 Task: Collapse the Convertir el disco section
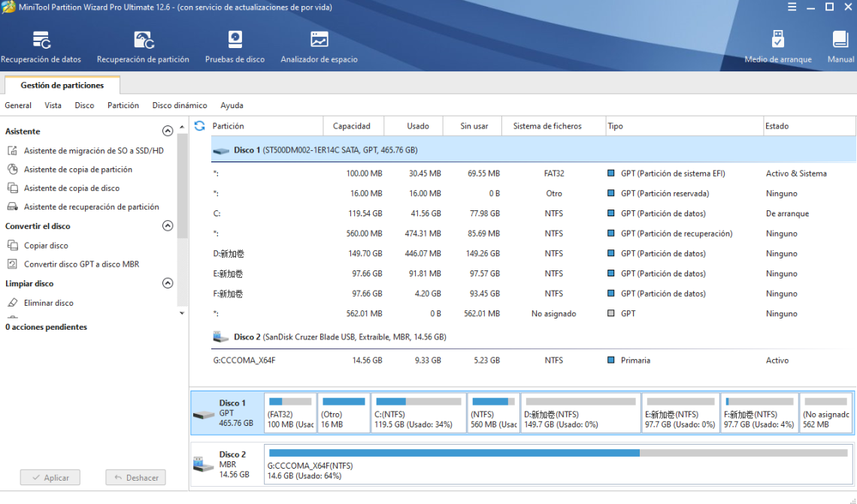(168, 225)
